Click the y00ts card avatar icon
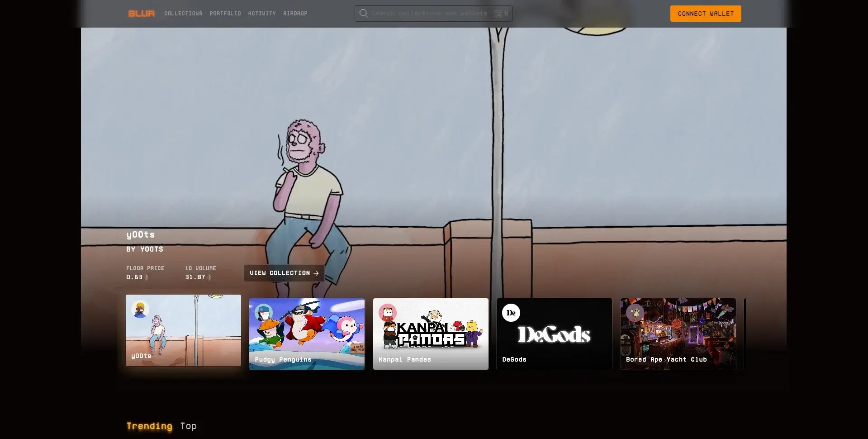The image size is (868, 439). click(140, 309)
